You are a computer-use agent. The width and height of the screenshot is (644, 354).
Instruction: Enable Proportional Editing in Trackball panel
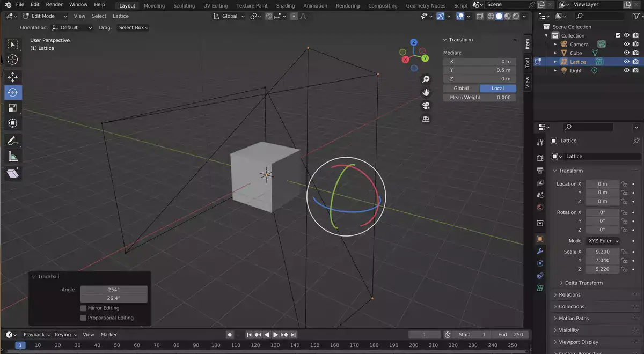[83, 318]
